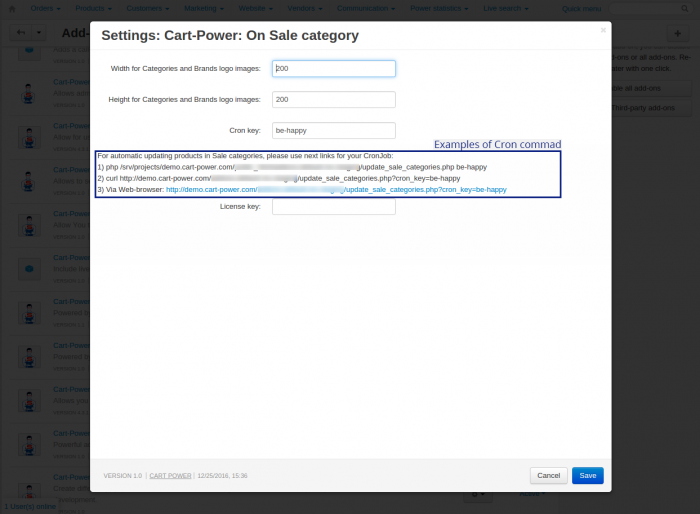Click the Cron key input field

(333, 130)
